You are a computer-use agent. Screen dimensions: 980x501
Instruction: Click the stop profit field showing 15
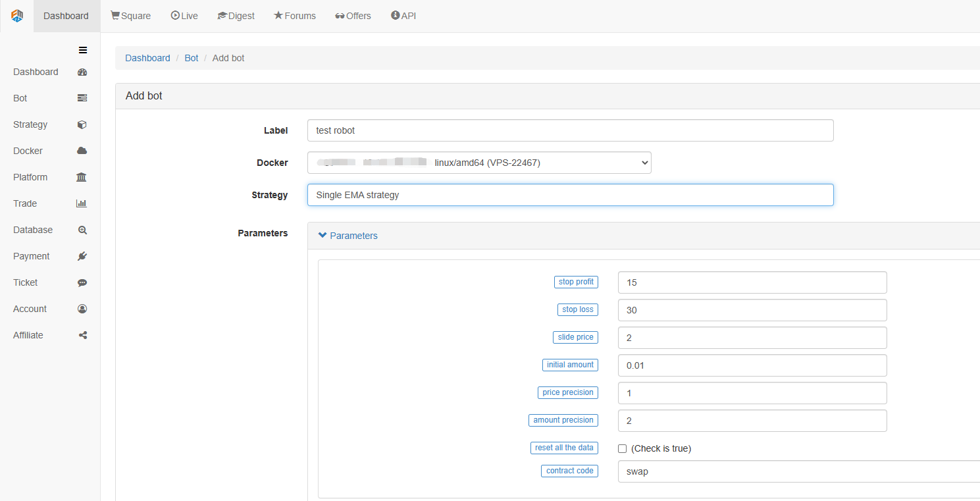click(752, 282)
